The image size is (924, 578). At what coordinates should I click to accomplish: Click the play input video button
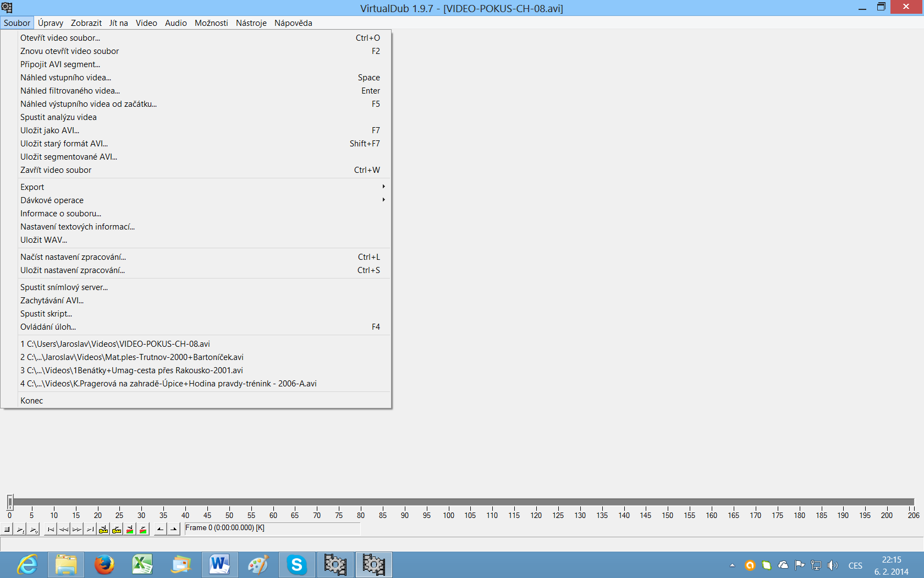[20, 530]
